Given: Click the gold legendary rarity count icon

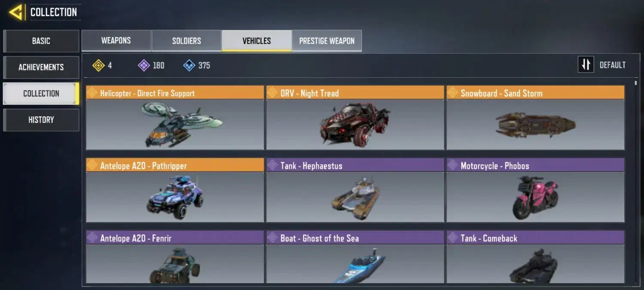Looking at the screenshot, I should pos(99,65).
